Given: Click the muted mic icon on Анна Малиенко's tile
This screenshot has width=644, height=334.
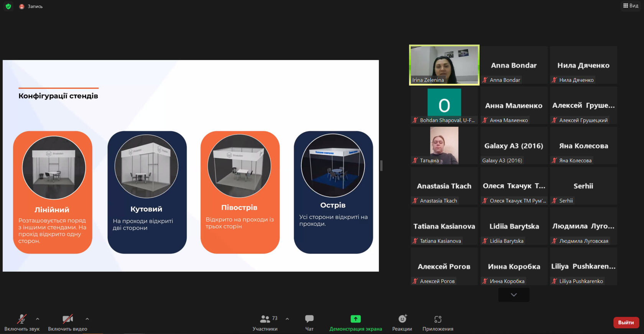Looking at the screenshot, I should 485,120.
